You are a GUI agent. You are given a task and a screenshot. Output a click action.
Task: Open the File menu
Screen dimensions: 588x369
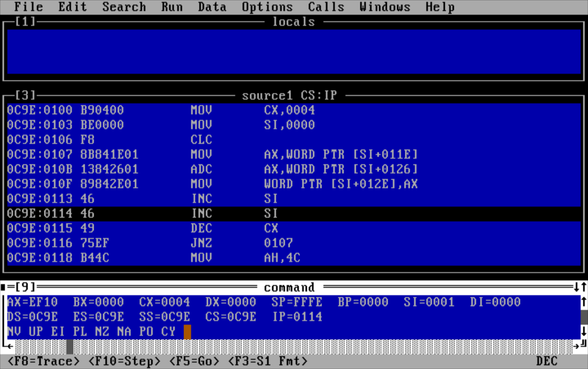pyautogui.click(x=29, y=7)
